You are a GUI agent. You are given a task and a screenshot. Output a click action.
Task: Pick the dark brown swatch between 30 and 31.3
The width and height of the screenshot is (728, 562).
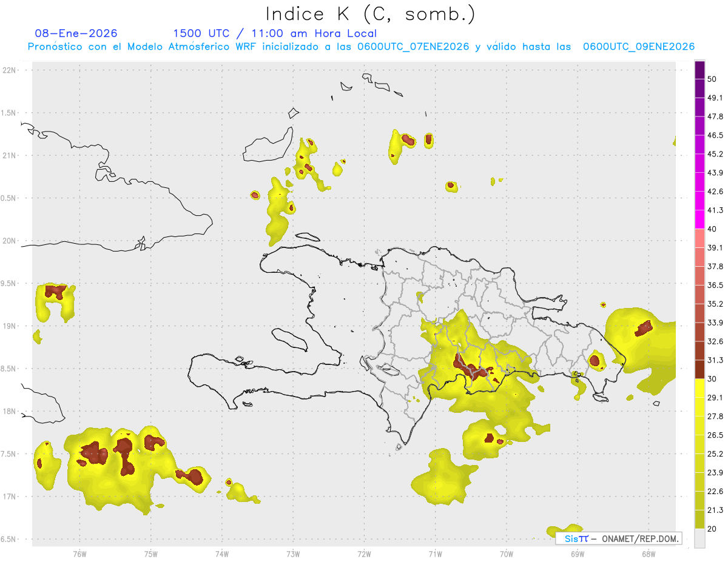point(699,370)
